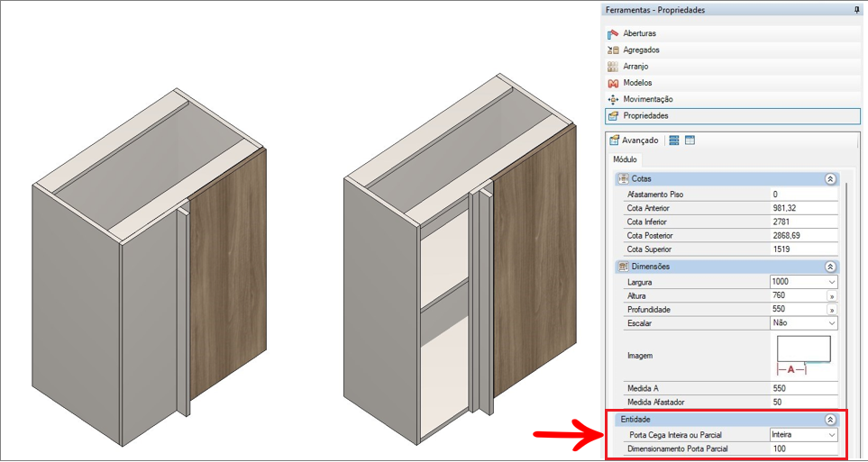Click the Afastamento Piso value field
Screen dimensions: 868x462
click(803, 195)
